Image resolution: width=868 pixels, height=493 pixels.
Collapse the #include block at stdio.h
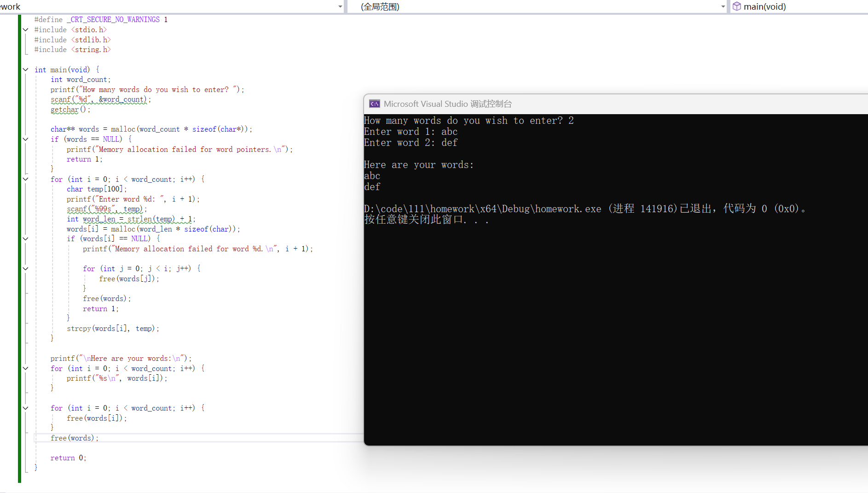coord(25,30)
